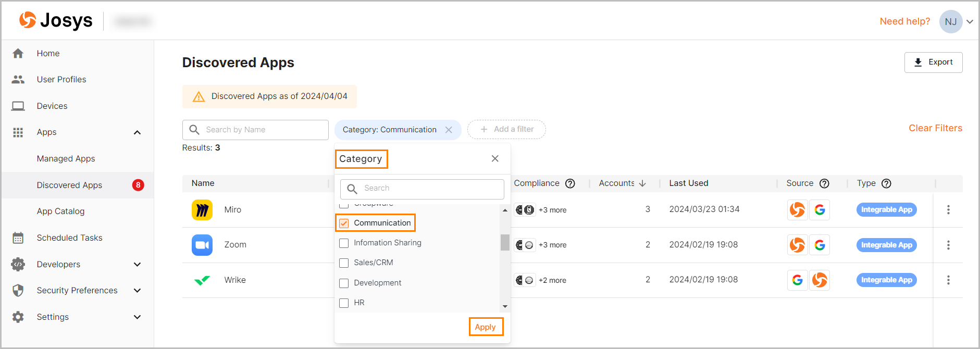Open Scheduled Tasks in the sidebar
Viewport: 980px width, 349px height.
[x=69, y=238]
